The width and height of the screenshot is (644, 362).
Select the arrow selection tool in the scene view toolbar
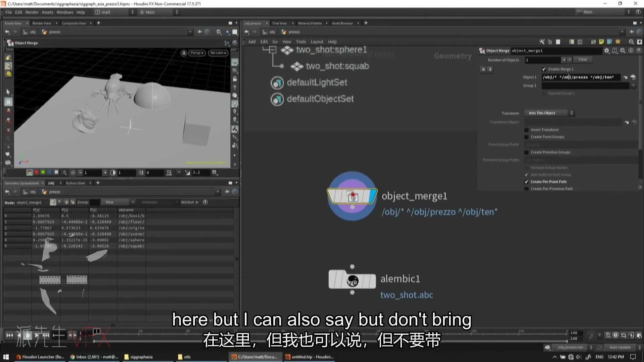(8, 92)
